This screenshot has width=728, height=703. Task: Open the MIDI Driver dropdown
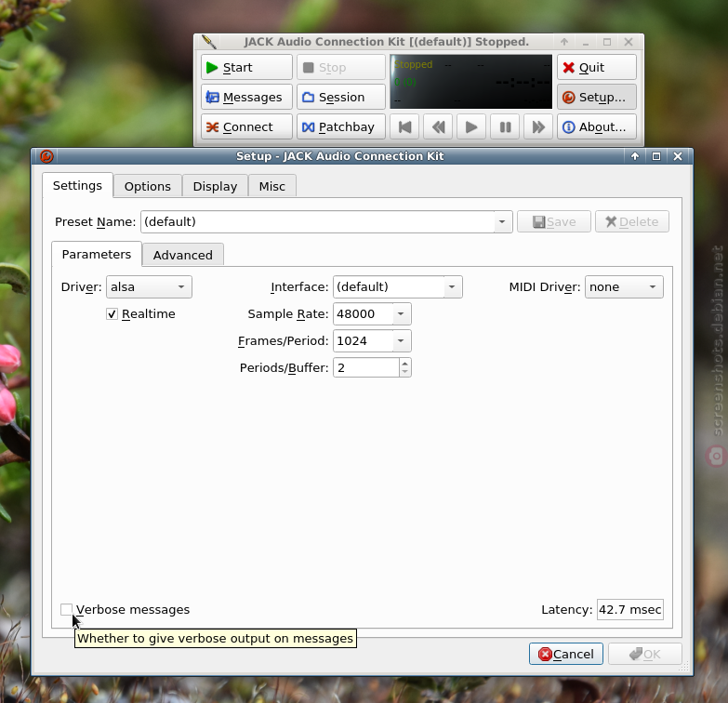click(624, 287)
